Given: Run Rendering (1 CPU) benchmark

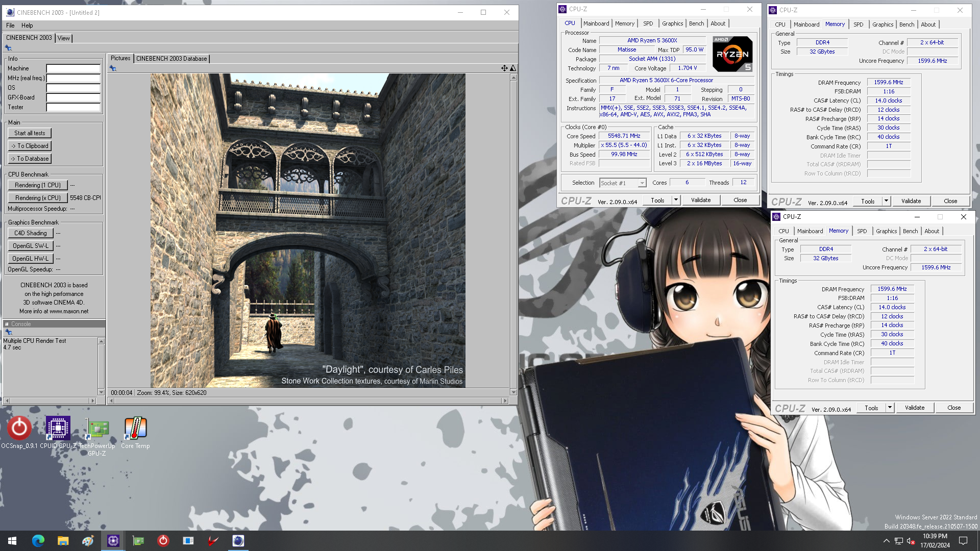Looking at the screenshot, I should 38,185.
